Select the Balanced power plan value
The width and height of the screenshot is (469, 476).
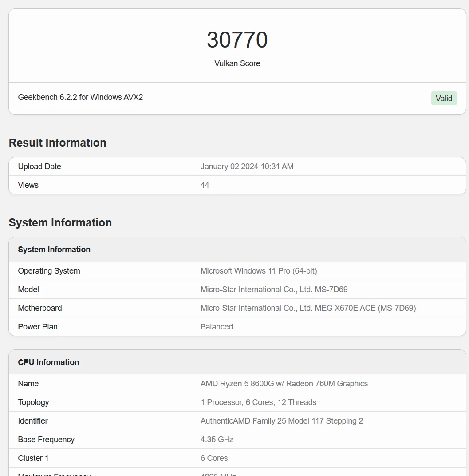pos(217,326)
